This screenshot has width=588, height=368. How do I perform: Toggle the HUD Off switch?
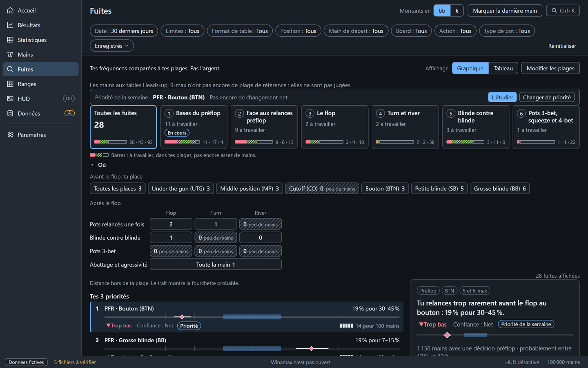coord(69,99)
